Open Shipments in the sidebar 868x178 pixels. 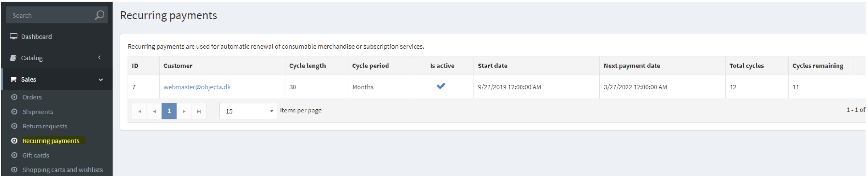(x=38, y=112)
